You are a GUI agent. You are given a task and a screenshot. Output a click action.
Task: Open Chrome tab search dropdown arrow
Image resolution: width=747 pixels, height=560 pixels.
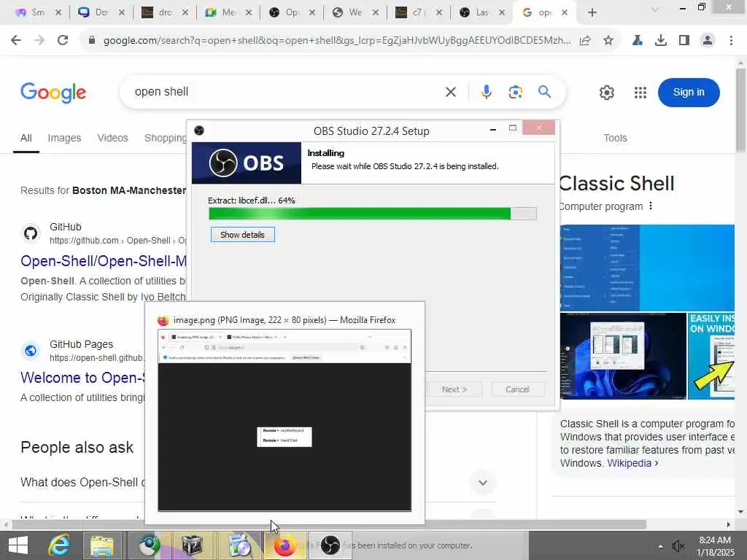pyautogui.click(x=655, y=9)
